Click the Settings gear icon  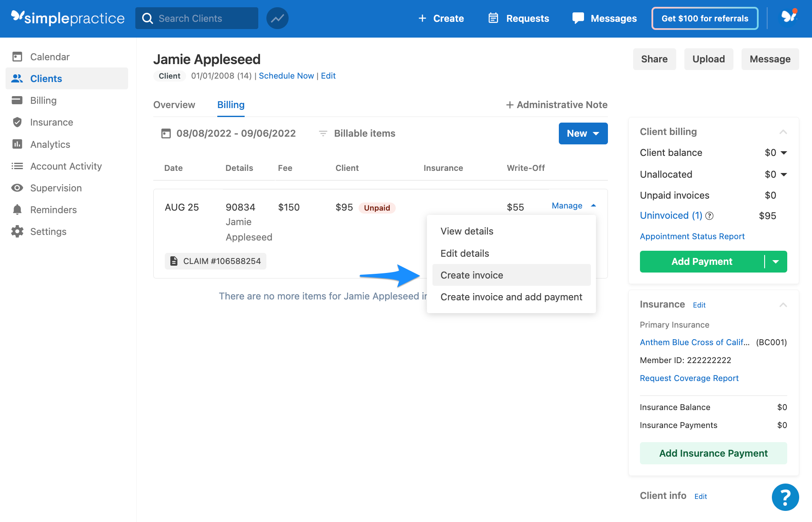pos(17,232)
